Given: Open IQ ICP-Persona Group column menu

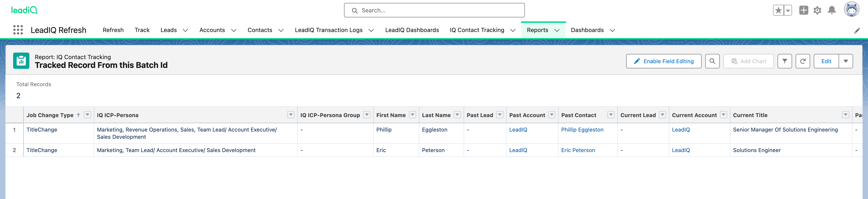Looking at the screenshot, I should coord(367,115).
